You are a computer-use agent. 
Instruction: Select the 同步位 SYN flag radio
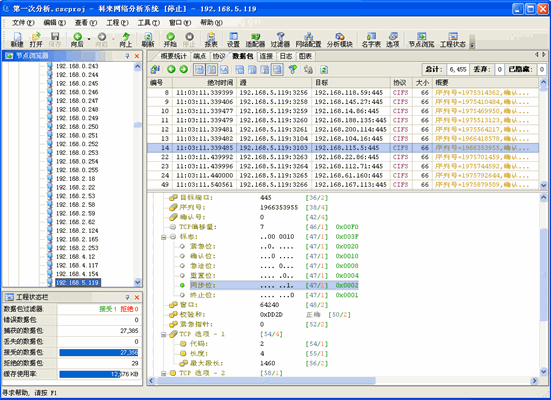(x=182, y=285)
